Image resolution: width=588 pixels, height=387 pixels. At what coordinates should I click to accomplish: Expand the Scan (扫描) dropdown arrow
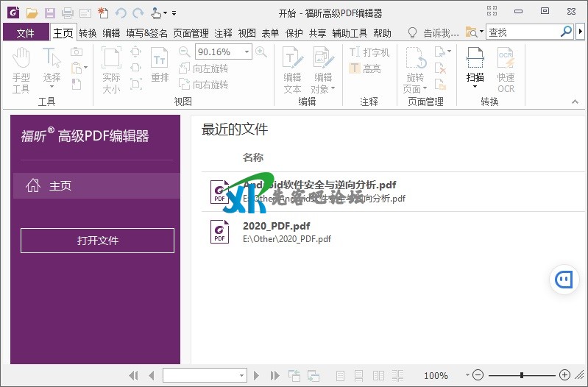(475, 87)
